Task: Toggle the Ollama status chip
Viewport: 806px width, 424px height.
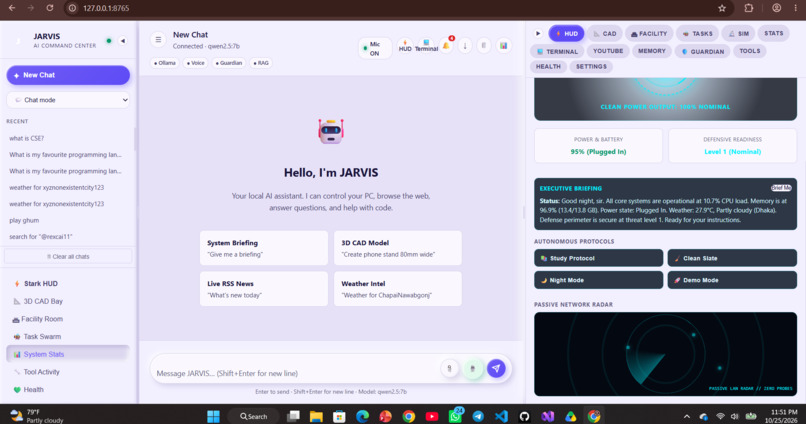Action: pos(165,63)
